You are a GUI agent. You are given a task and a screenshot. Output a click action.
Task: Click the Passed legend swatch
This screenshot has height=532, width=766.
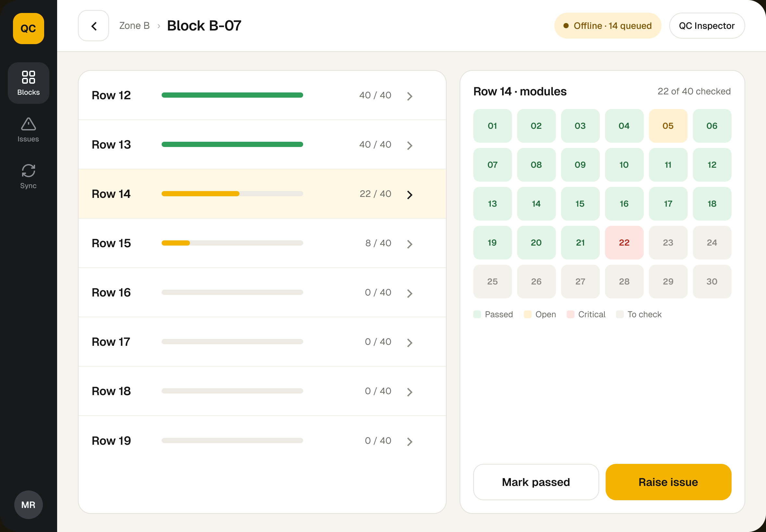[477, 314]
